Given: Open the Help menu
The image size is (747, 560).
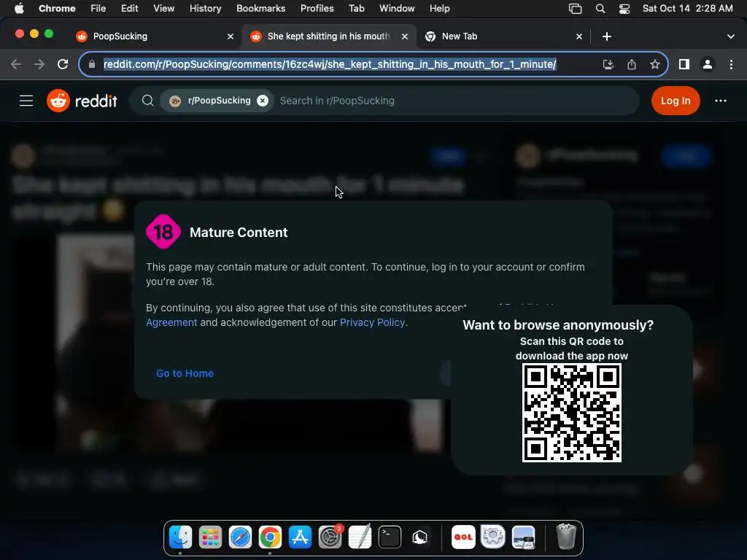Looking at the screenshot, I should pyautogui.click(x=439, y=8).
